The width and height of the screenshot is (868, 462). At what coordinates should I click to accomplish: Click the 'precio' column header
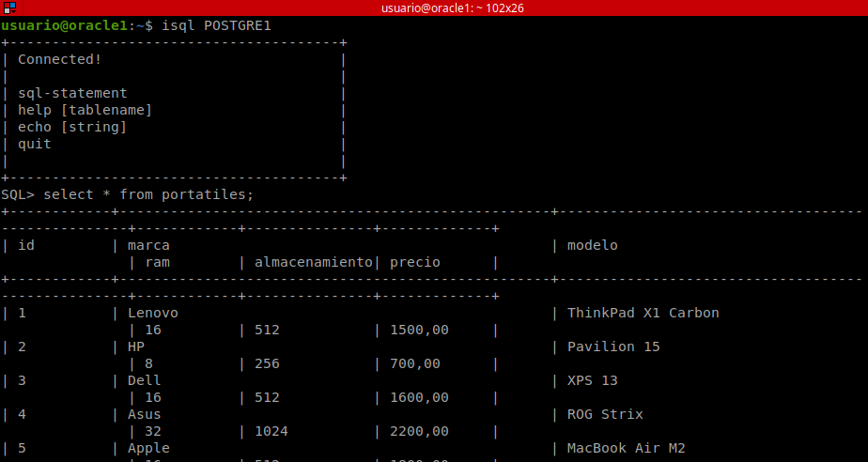[x=415, y=262]
